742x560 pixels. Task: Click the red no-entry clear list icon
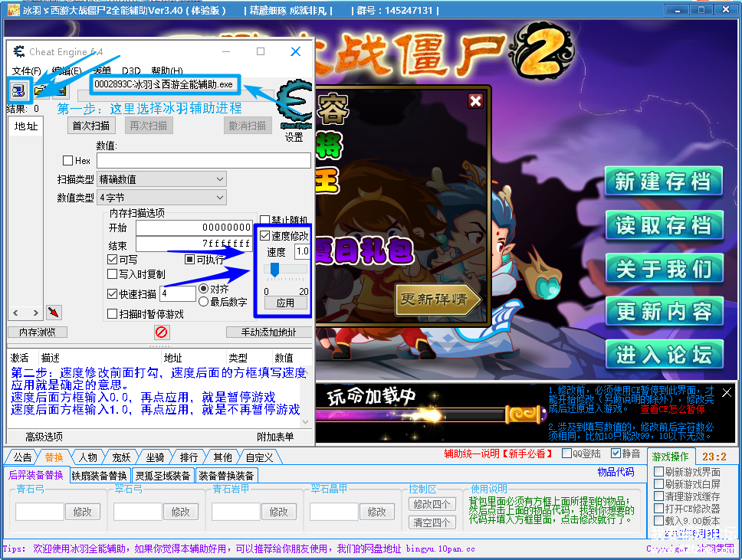(162, 332)
